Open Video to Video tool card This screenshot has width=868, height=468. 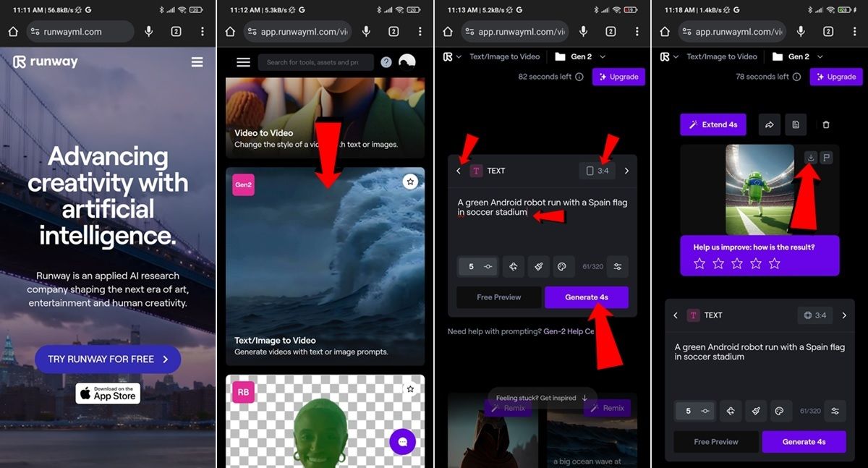325,117
